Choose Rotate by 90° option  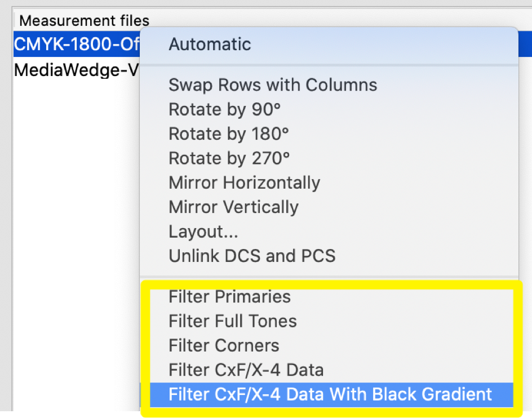(x=329, y=109)
